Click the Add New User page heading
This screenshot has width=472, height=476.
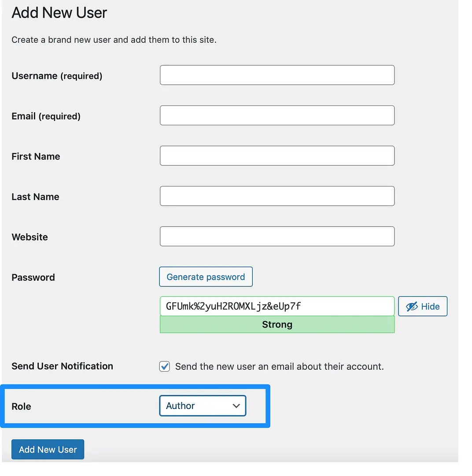[59, 13]
